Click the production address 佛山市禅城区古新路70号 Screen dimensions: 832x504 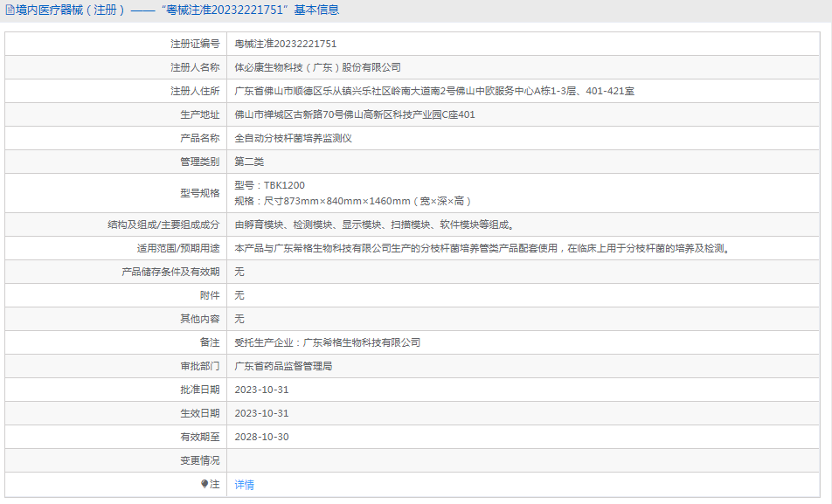(x=355, y=114)
